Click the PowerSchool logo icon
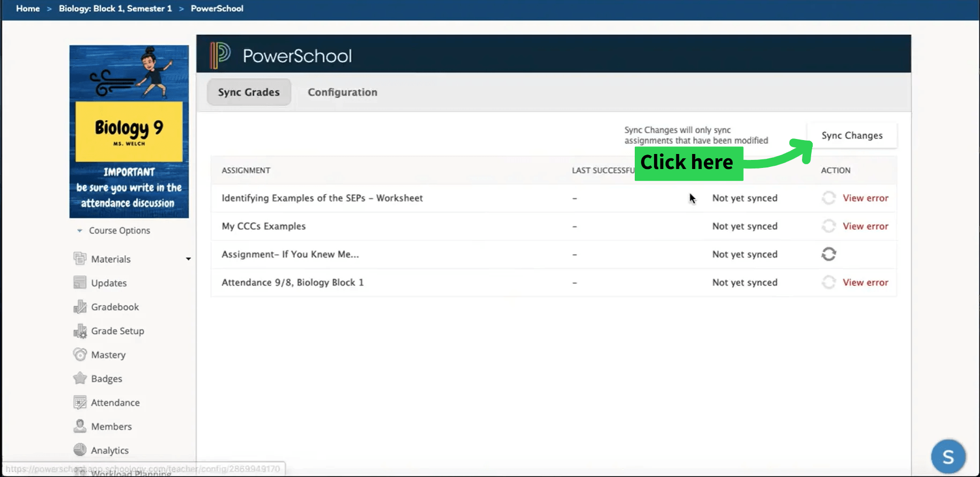The image size is (980, 477). pos(220,55)
